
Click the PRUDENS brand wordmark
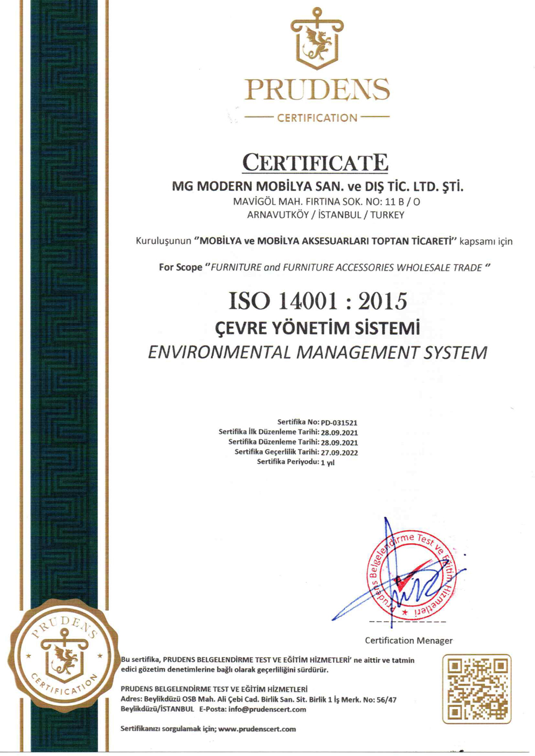317,89
